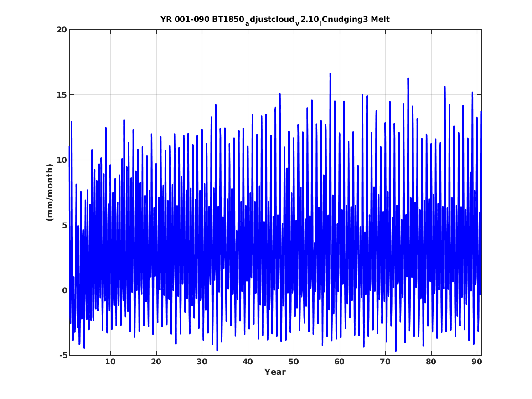Click the tallest melt peak near year 58
The height and width of the screenshot is (399, 532).
tap(330, 73)
